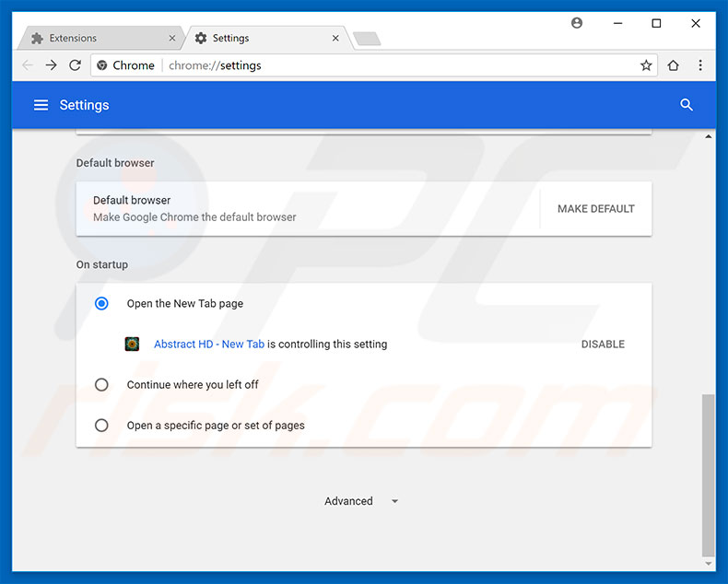Click the MAKE DEFAULT button

tap(596, 209)
